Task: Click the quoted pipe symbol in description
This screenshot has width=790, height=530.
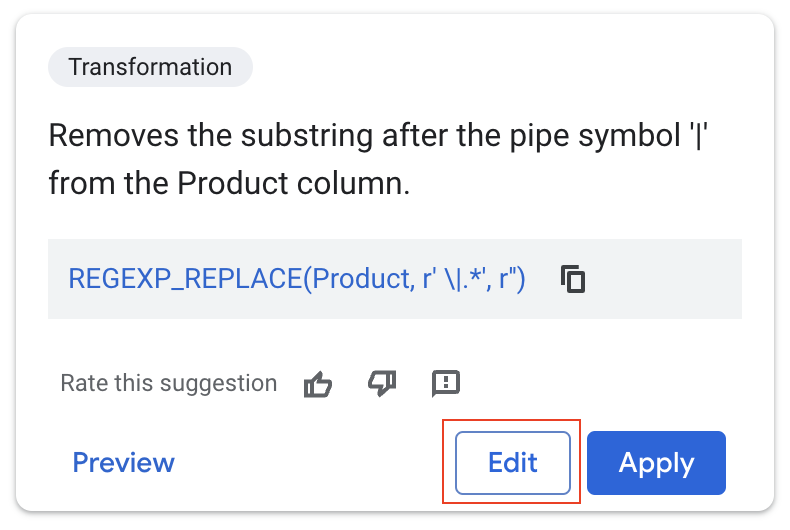Action: (x=697, y=136)
